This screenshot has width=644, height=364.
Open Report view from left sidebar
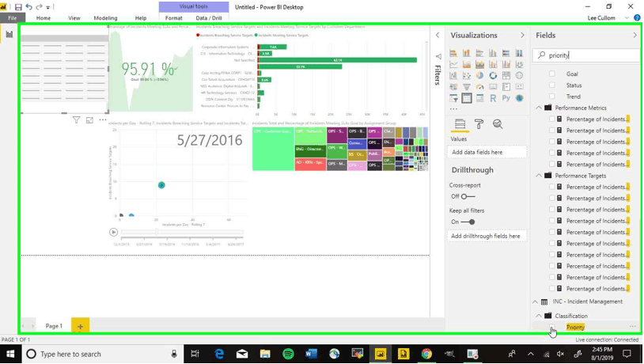pos(9,34)
